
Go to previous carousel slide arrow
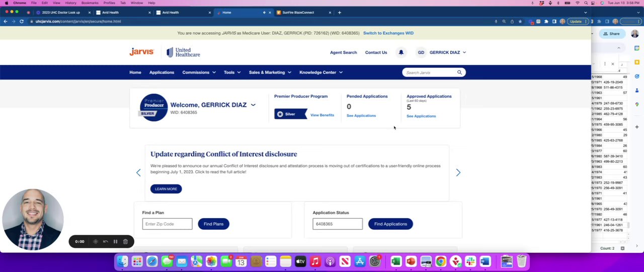point(138,173)
